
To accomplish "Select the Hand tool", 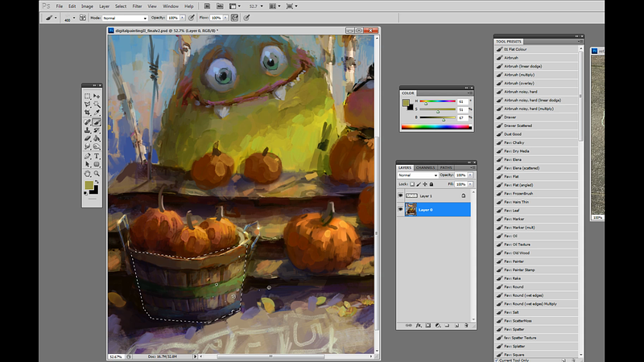I will coord(88,174).
